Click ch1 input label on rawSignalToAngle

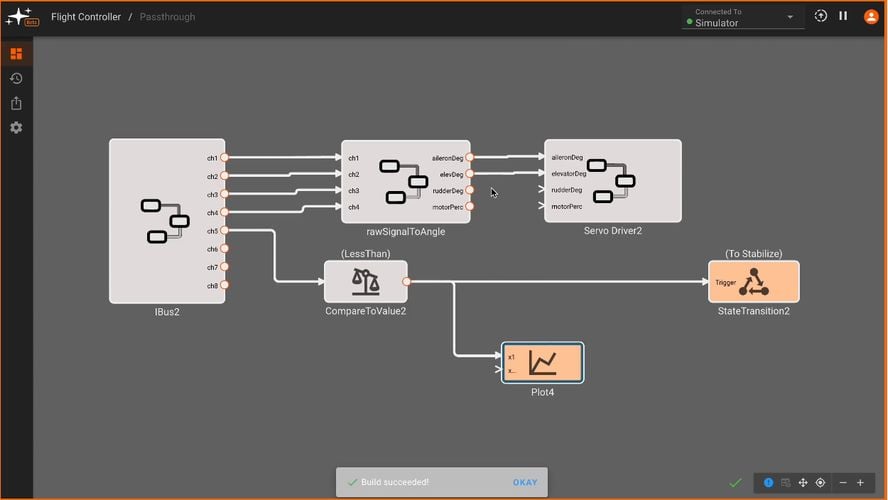coord(353,158)
